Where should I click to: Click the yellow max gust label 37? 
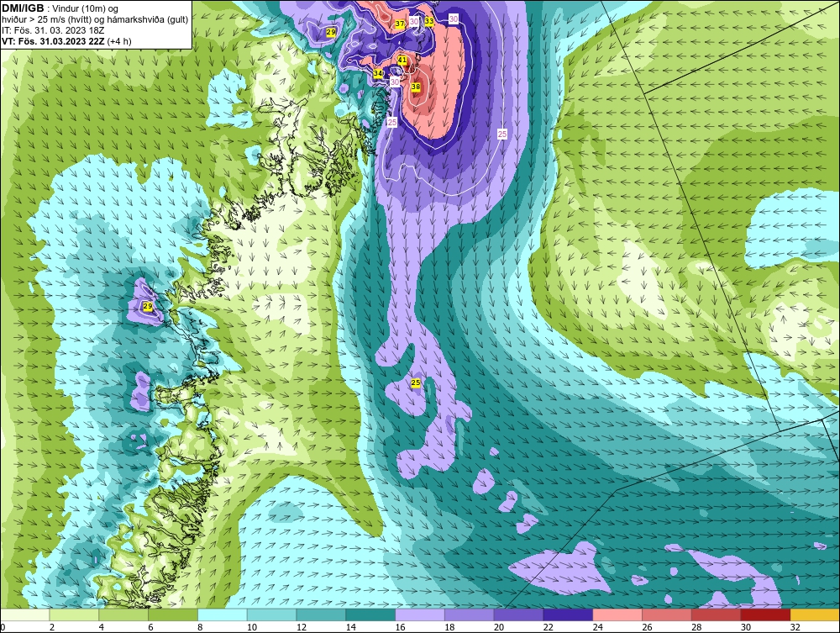click(x=400, y=24)
